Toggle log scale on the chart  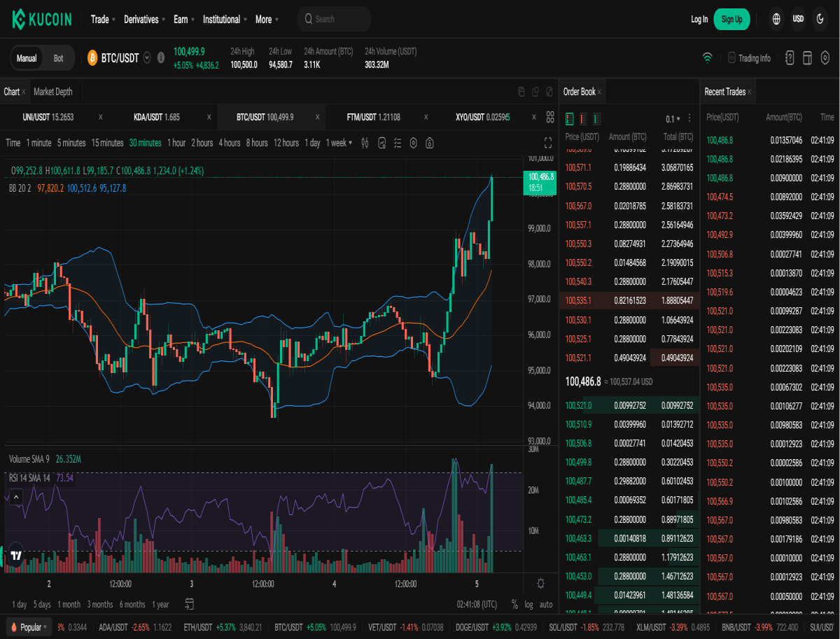pyautogui.click(x=528, y=604)
